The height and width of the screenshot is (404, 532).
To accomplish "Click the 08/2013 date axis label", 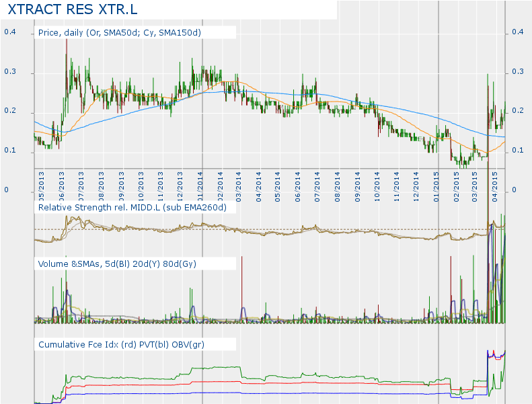I will click(x=101, y=187).
